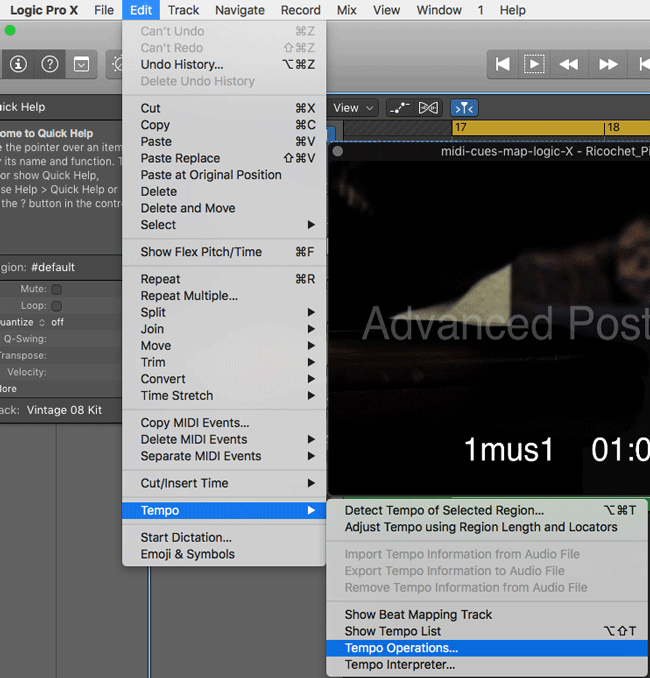
Task: Choose Adjust Tempo using Region Length and Locators
Action: tap(487, 527)
